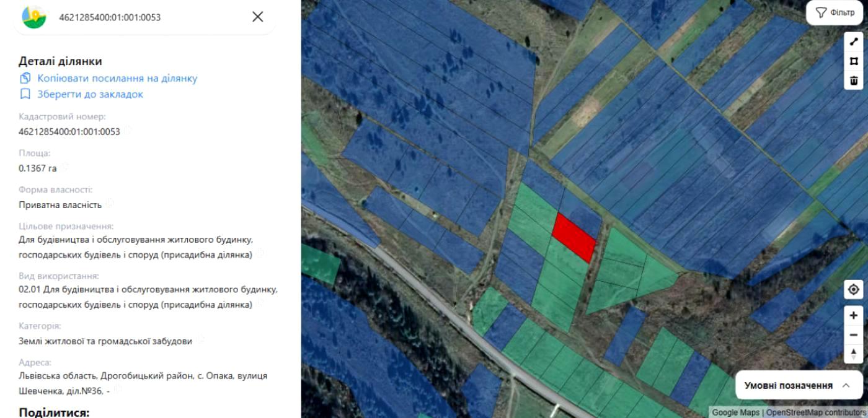Center map on my location
This screenshot has height=418, width=868.
point(854,290)
